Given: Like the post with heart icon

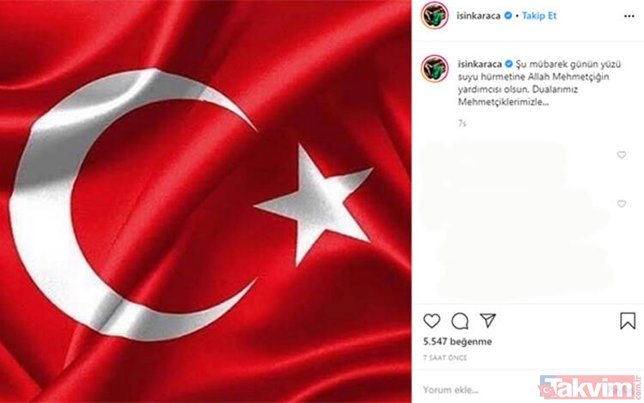Looking at the screenshot, I should click(x=431, y=320).
